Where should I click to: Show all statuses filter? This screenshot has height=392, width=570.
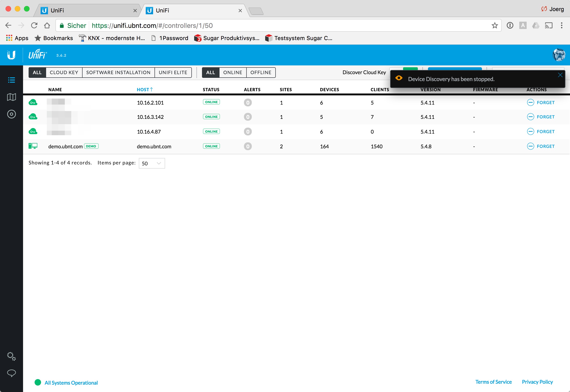(x=211, y=73)
